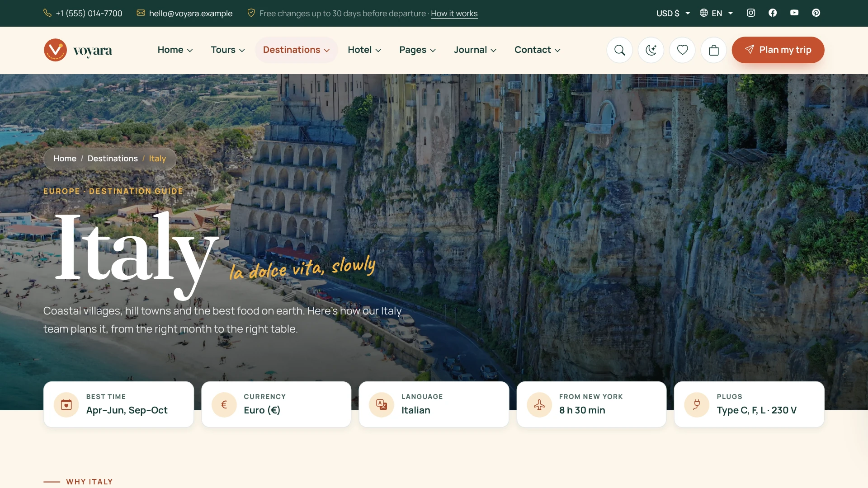868x488 pixels.
Task: Visit the Facebook page icon
Action: click(x=773, y=13)
